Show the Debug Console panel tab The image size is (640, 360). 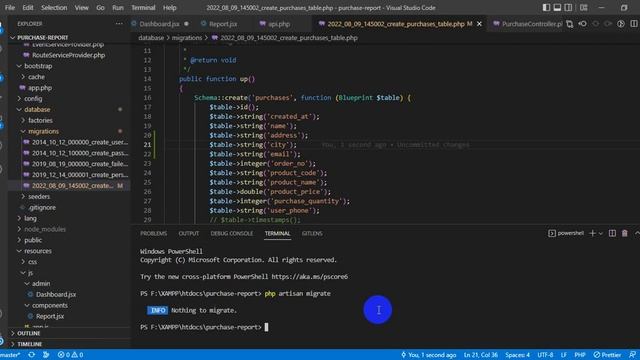[231, 233]
